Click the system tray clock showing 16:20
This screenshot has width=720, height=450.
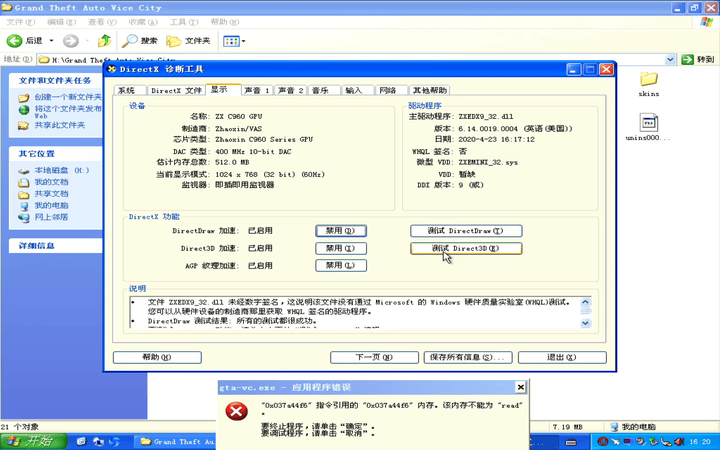click(700, 442)
